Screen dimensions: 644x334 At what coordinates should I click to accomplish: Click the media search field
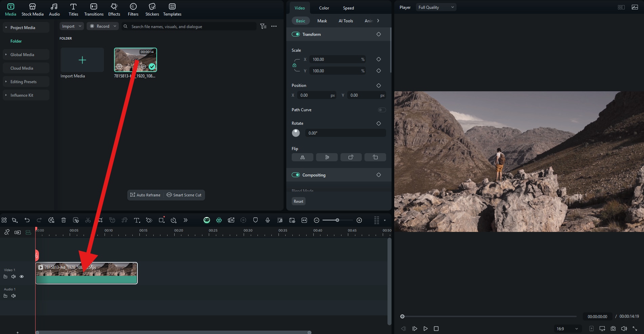coord(189,26)
